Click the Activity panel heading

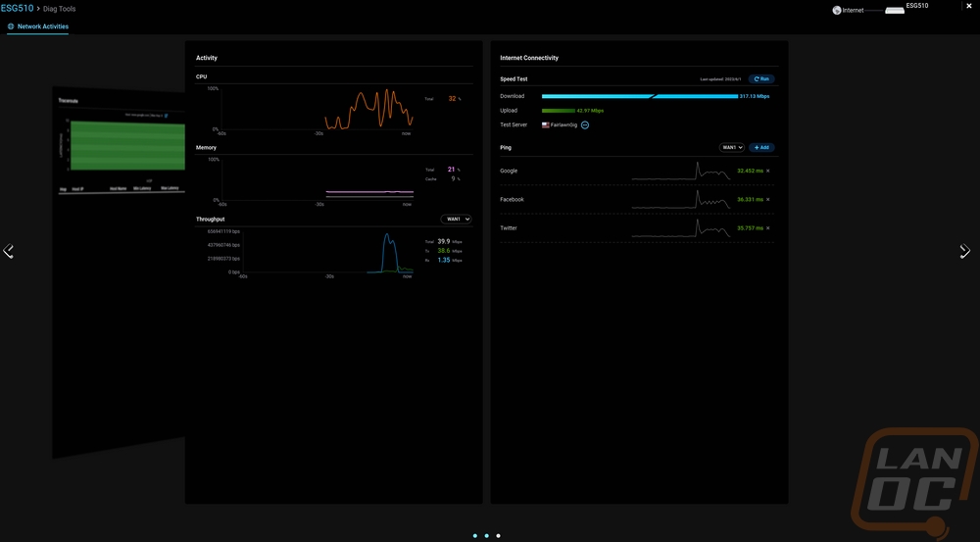(x=207, y=58)
